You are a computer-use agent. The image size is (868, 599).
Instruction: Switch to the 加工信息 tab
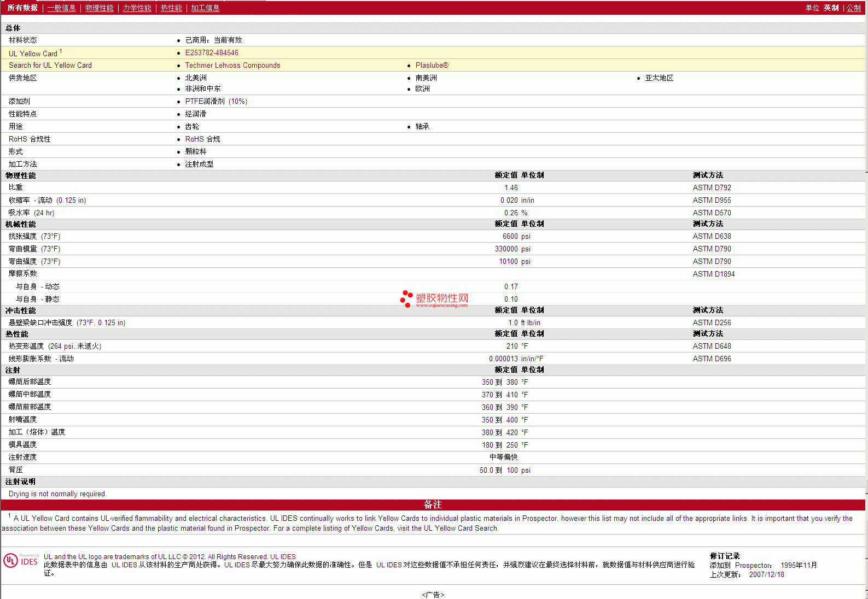click(205, 8)
